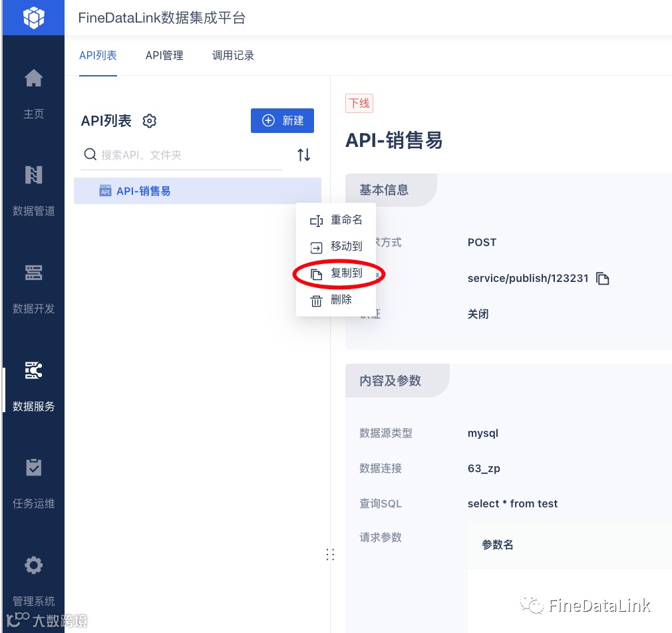The image size is (672, 633).
Task: Choose 删除 from context menu
Action: click(341, 299)
